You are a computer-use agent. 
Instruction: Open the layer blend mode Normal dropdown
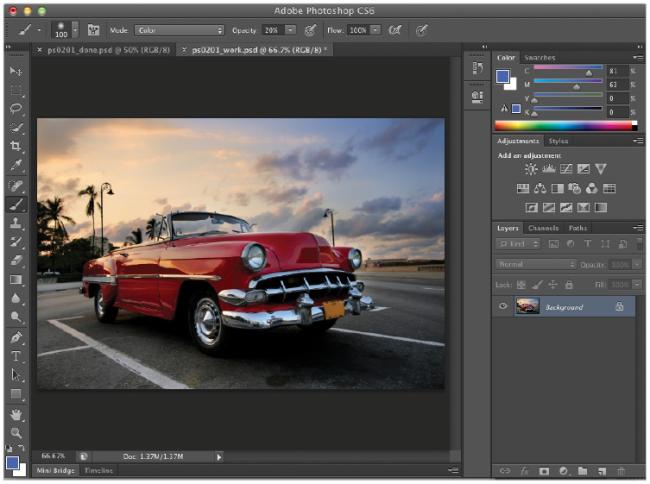pyautogui.click(x=536, y=264)
